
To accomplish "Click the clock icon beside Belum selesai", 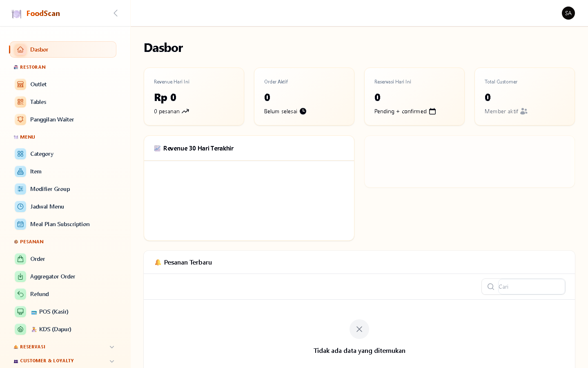I will click(x=303, y=111).
